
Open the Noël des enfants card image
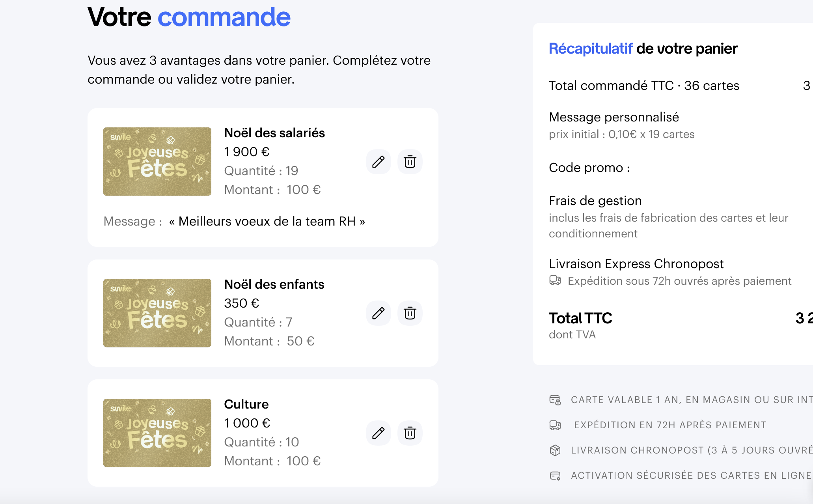point(157,313)
